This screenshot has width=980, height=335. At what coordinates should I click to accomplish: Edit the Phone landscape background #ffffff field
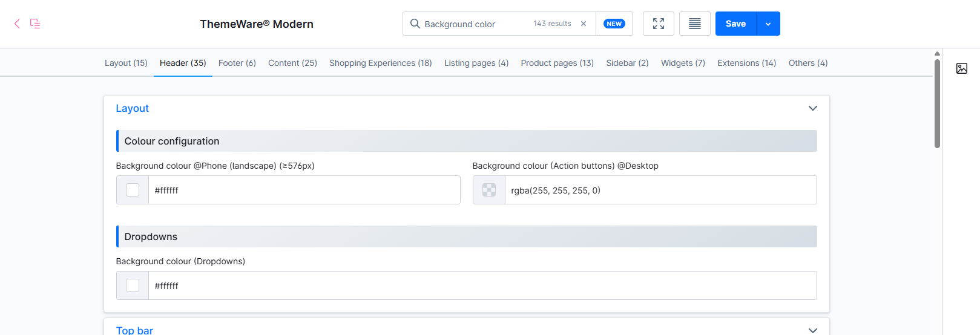(x=304, y=190)
